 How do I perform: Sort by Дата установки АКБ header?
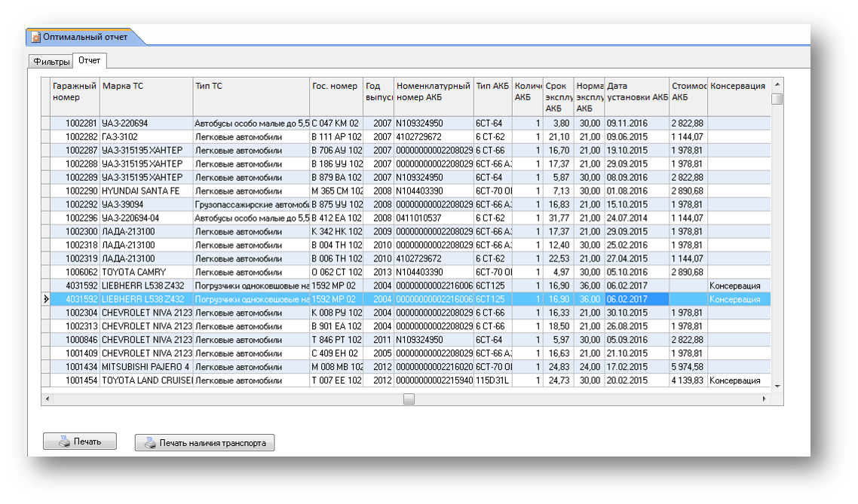[x=637, y=96]
